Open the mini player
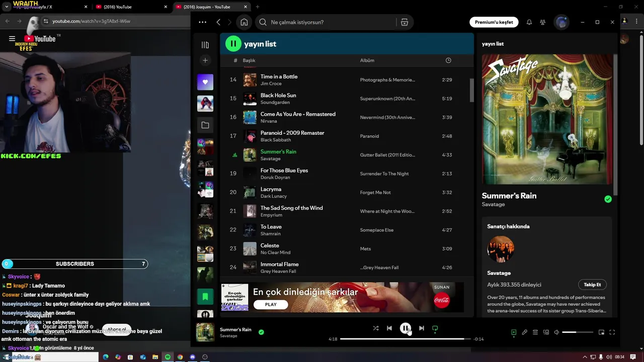This screenshot has width=644, height=362. 601,332
